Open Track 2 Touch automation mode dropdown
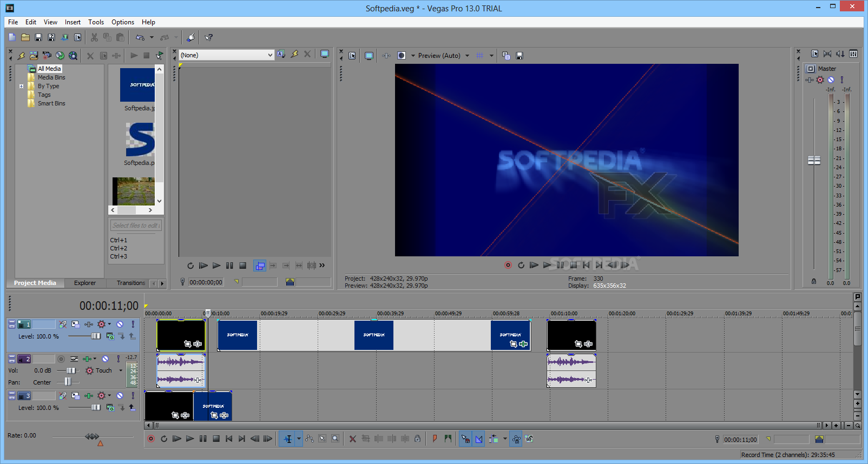868x464 pixels. click(121, 370)
